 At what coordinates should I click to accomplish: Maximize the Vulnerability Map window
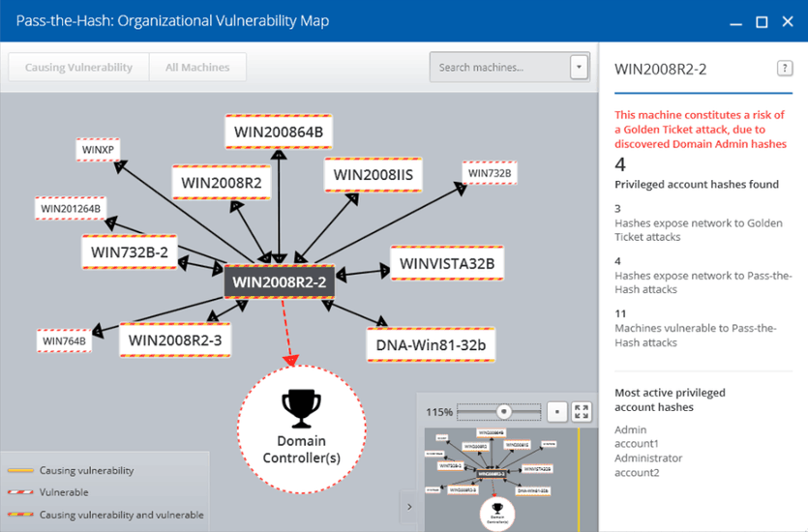pyautogui.click(x=762, y=21)
